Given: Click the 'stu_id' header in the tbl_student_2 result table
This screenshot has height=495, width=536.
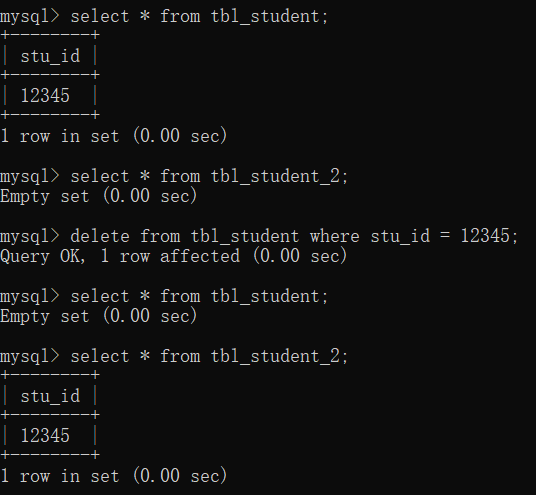Looking at the screenshot, I should coord(50,396).
